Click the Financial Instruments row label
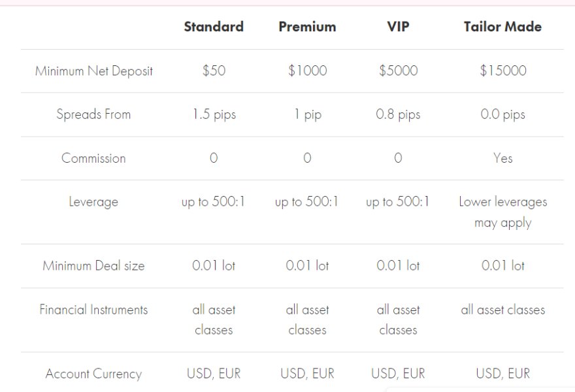Viewport: 575px width, 392px height. point(93,310)
